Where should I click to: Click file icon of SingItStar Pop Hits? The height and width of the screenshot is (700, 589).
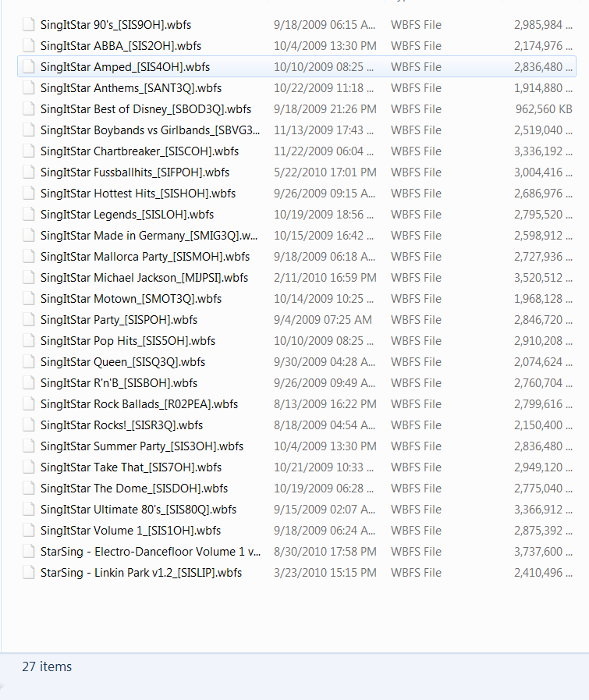coord(29,340)
